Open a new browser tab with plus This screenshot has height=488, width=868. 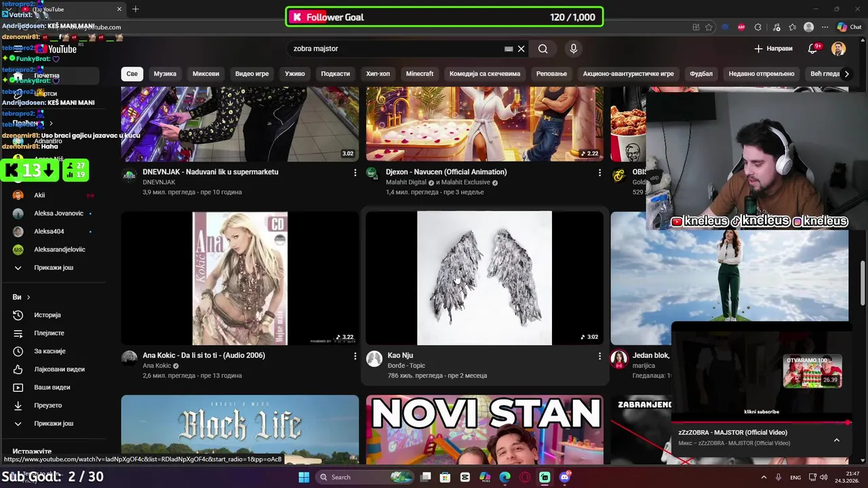[x=136, y=9]
